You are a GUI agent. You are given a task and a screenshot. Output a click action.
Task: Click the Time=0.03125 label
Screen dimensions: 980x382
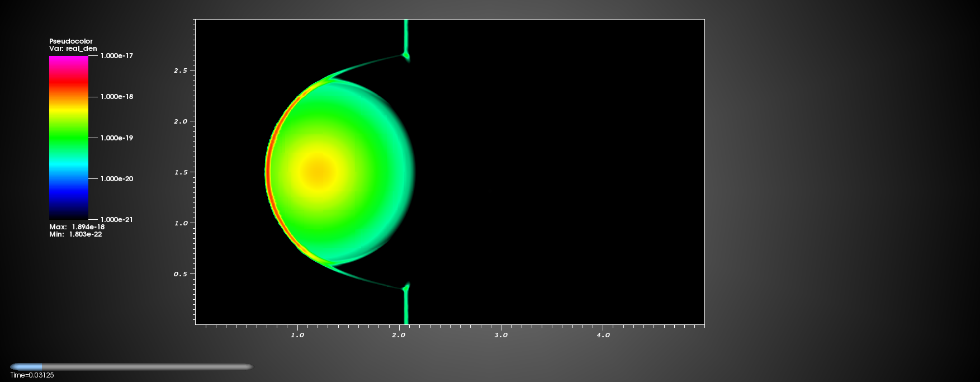click(32, 375)
